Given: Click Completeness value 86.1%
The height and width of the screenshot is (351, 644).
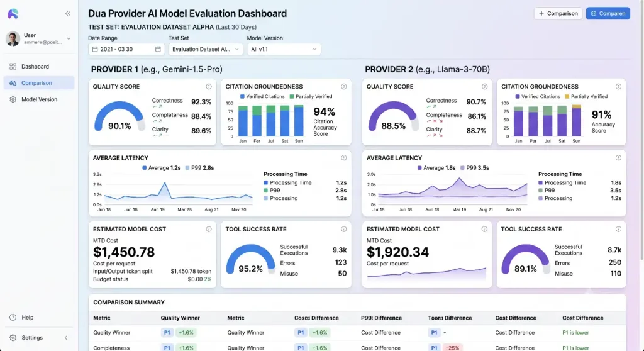Looking at the screenshot, I should pos(477,116).
